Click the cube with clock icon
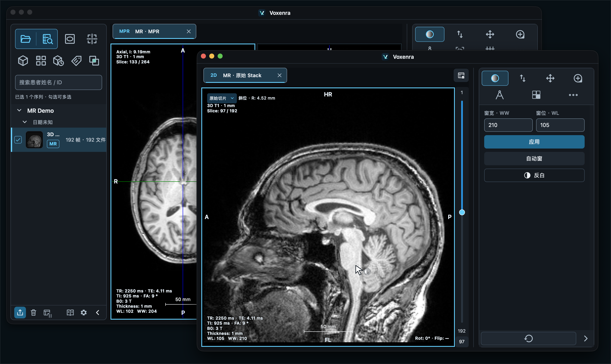Screen dimensions: 611x364 pyautogui.click(x=59, y=61)
